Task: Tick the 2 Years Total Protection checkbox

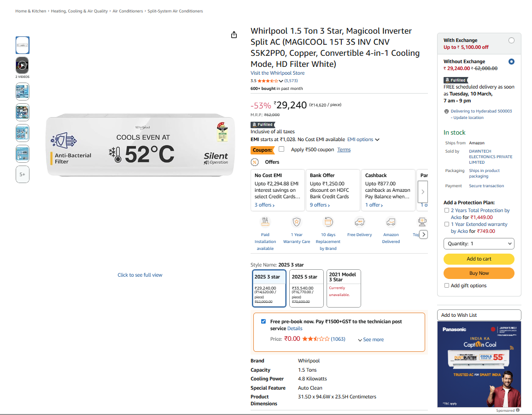Action: (x=447, y=210)
